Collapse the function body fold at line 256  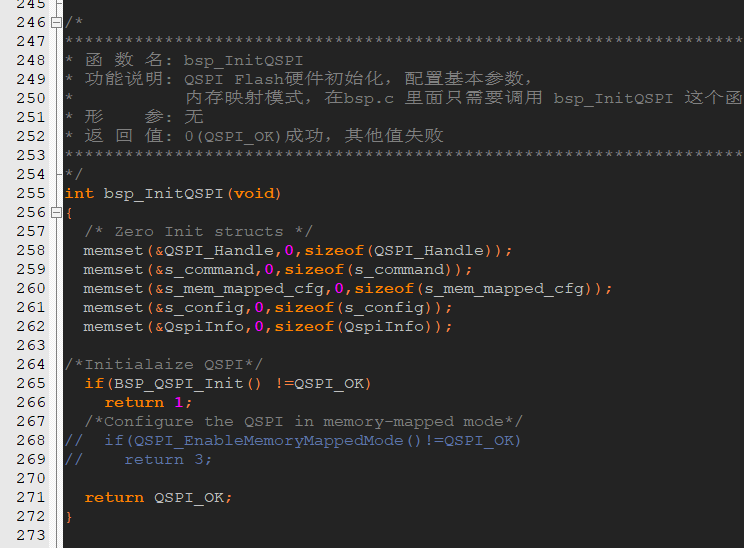pos(56,213)
